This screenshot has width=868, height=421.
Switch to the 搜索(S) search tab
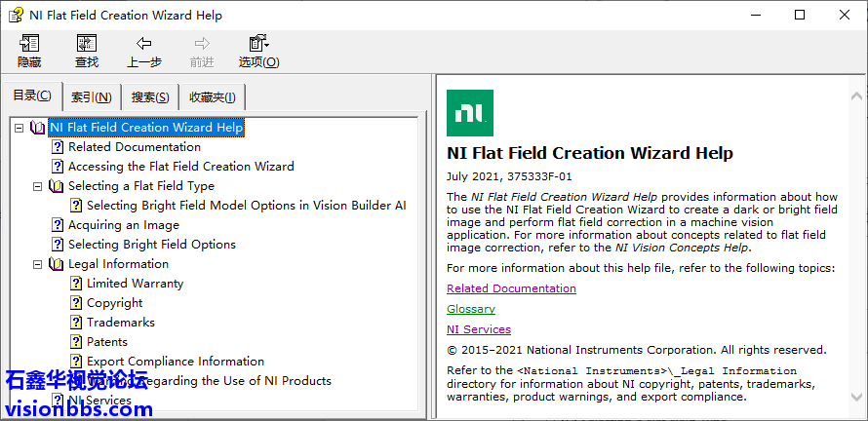[x=150, y=97]
